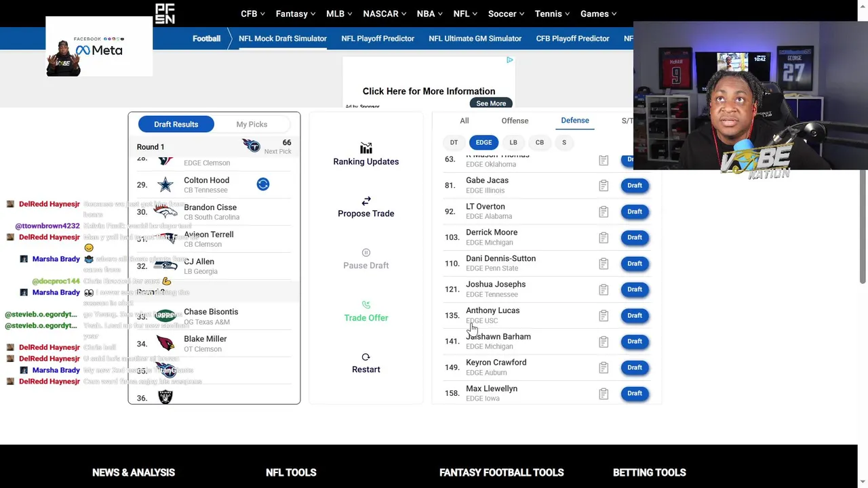Open the CFB Playoff Predictor link
This screenshot has height=488, width=868.
click(573, 39)
